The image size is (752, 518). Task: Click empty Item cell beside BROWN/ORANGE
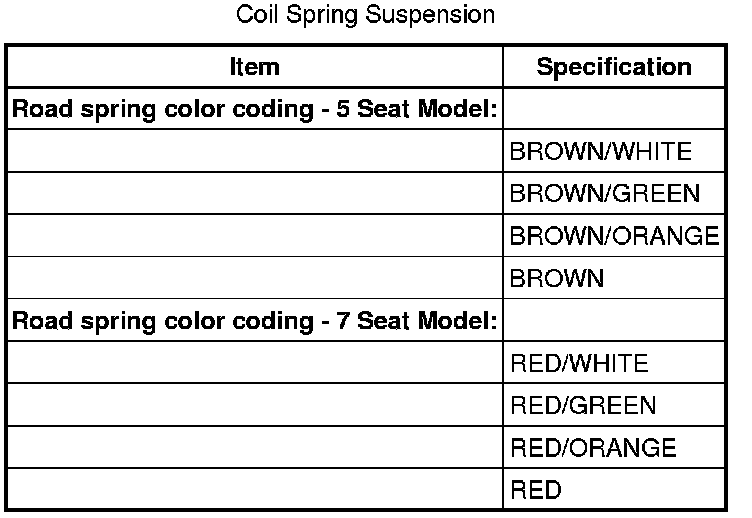[255, 235]
